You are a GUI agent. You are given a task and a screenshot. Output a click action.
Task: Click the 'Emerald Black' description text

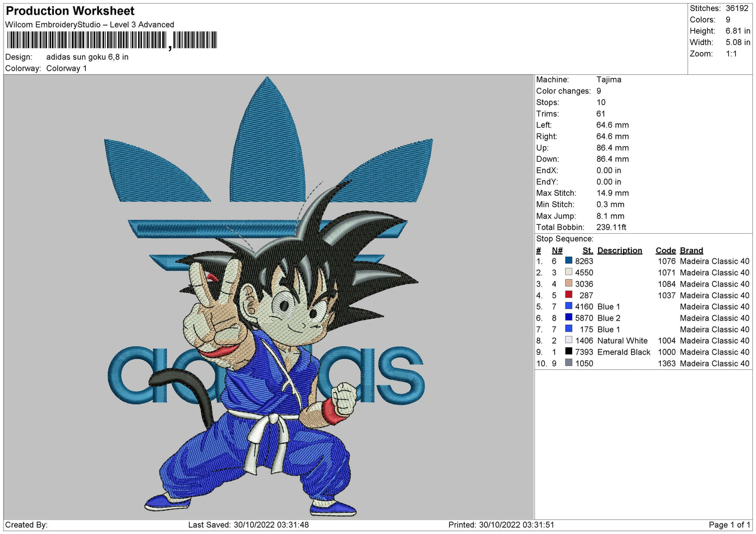[x=624, y=352]
